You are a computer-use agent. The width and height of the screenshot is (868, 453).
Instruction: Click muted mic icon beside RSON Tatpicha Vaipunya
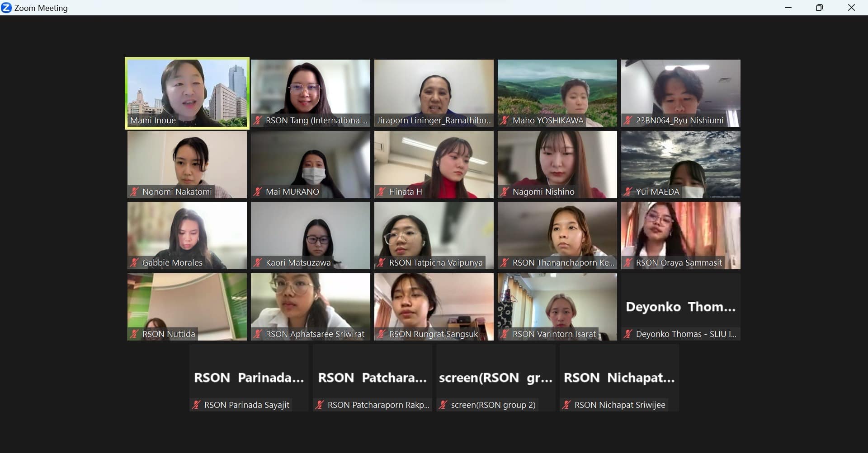pyautogui.click(x=381, y=262)
